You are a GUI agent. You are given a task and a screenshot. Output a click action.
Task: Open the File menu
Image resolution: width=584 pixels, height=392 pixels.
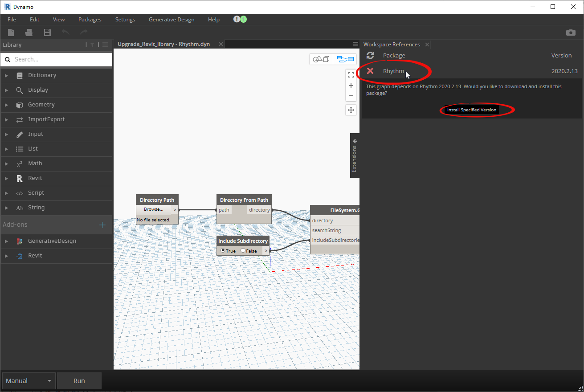click(12, 20)
